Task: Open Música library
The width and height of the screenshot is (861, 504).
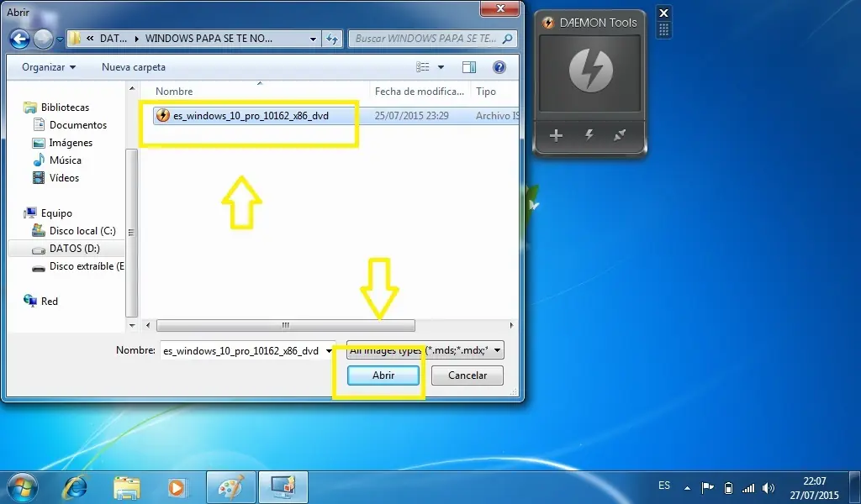Action: pyautogui.click(x=66, y=160)
